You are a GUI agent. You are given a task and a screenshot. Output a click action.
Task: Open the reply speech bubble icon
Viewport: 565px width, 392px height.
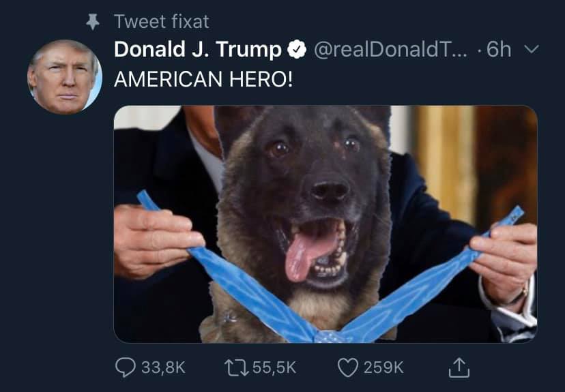125,367
